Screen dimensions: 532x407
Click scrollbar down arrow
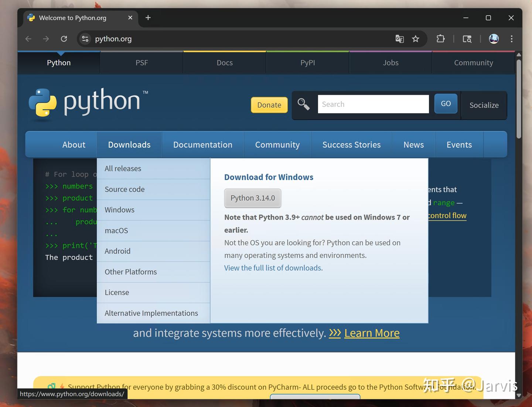[519, 395]
